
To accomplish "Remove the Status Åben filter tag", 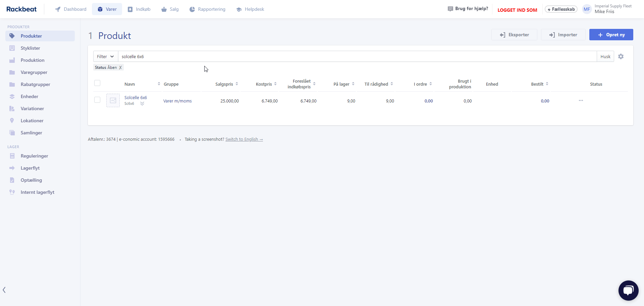I will pos(120,68).
